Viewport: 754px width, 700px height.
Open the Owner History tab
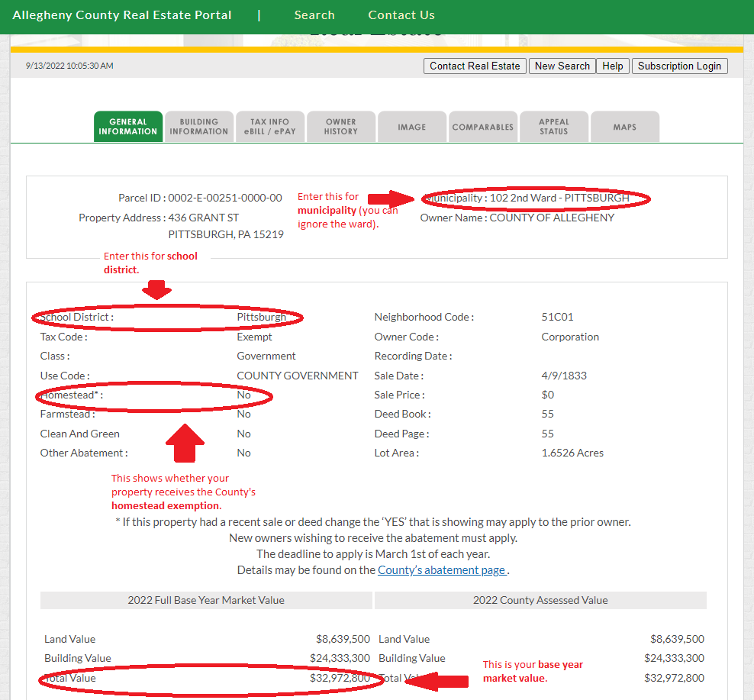click(x=340, y=127)
